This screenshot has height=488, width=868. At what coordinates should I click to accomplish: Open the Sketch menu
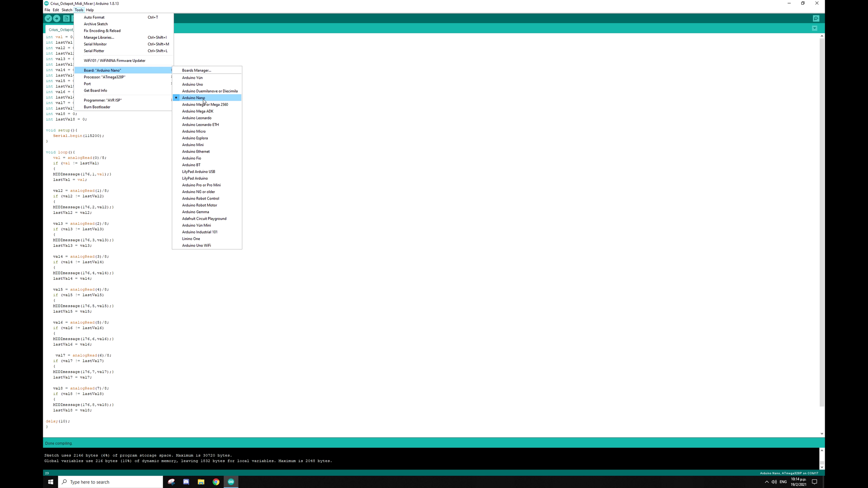coord(67,10)
